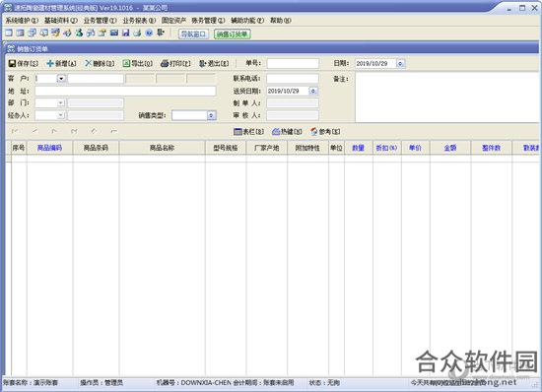The width and height of the screenshot is (542, 392).
Task: Add a new order with 新增(A)
Action: pos(61,64)
